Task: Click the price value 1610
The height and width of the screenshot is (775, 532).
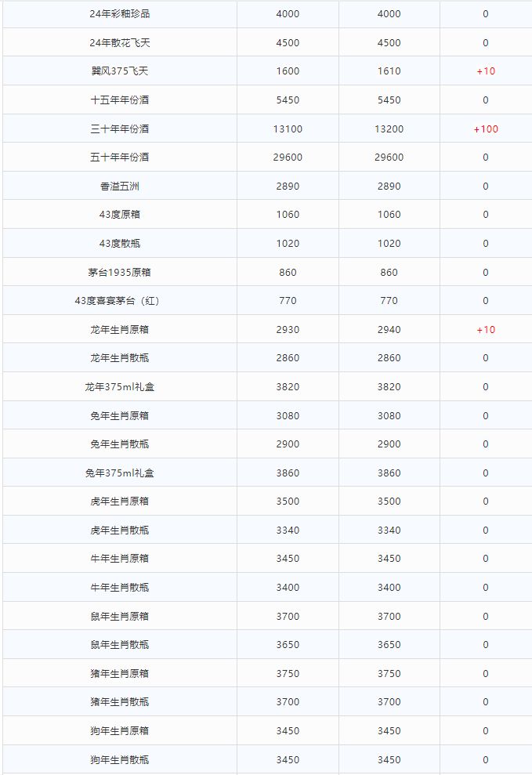Action: 389,71
